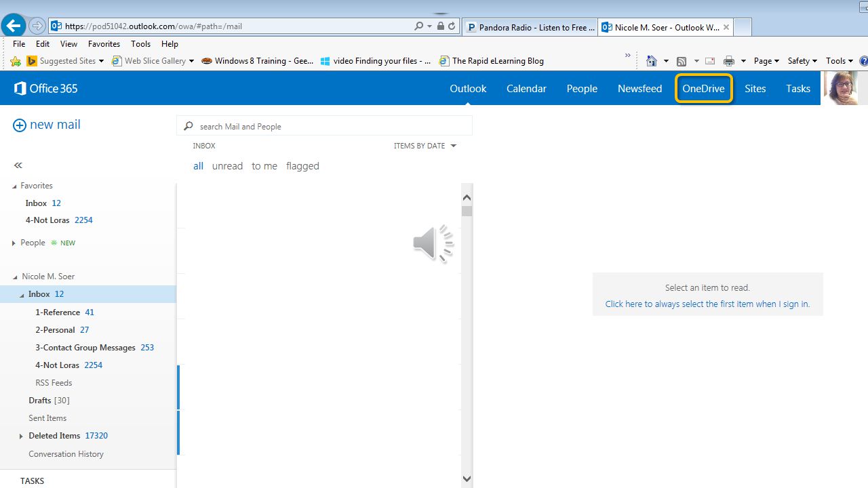
Task: Open the Items by Date sort dropdown
Action: [x=425, y=146]
